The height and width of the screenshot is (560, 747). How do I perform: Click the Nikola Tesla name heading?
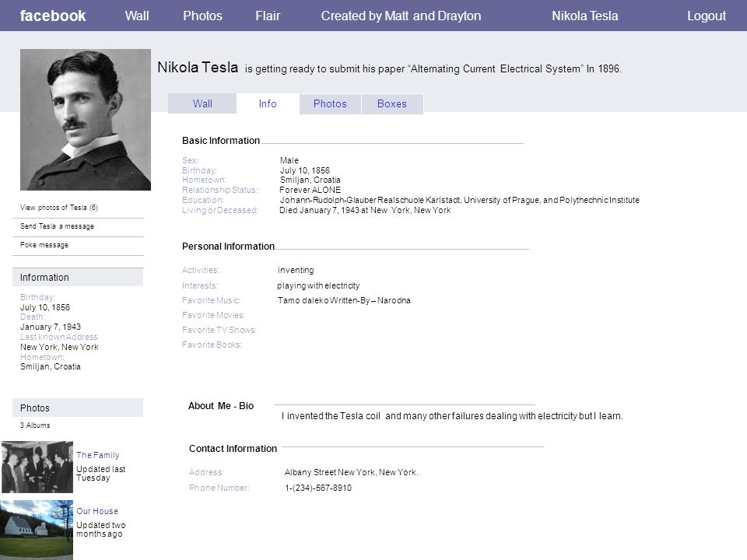point(198,68)
